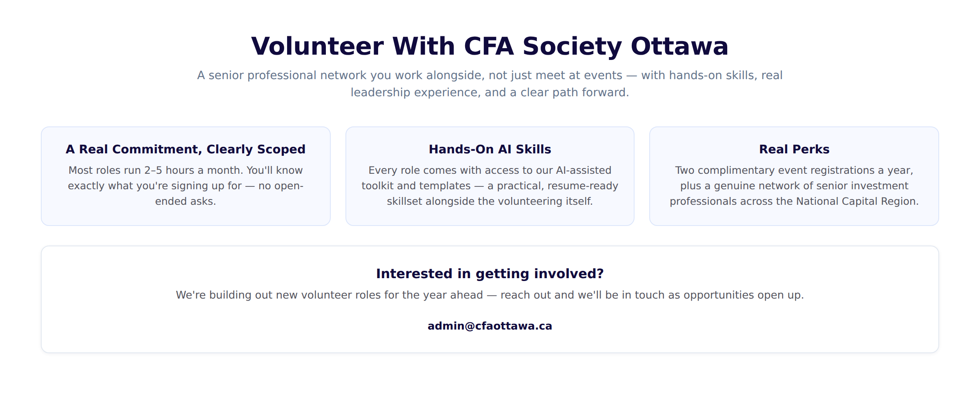Click the 'leadership experience' subtitle line
Viewport: 980px width, 394px height.
click(x=490, y=93)
